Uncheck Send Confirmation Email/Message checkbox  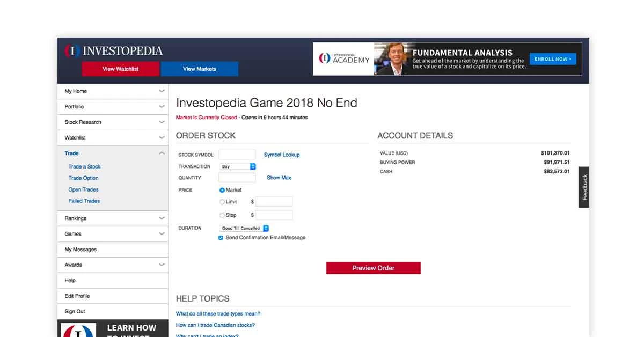click(x=221, y=238)
